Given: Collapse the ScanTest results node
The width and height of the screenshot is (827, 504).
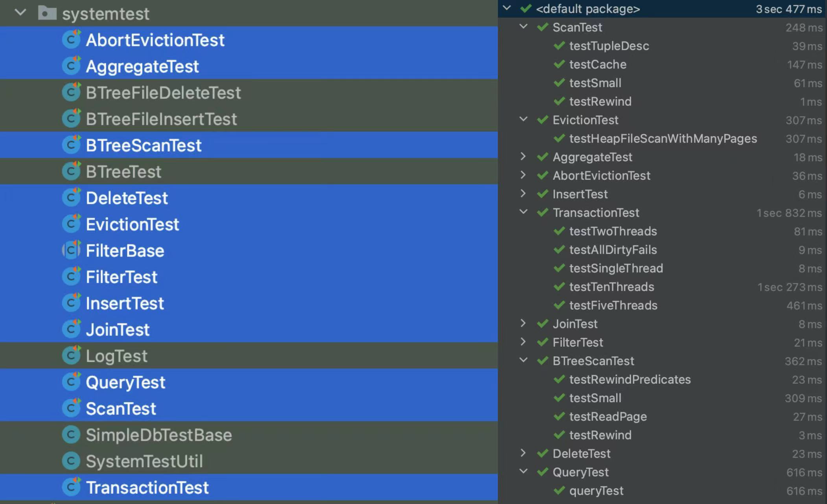Looking at the screenshot, I should pos(523,27).
